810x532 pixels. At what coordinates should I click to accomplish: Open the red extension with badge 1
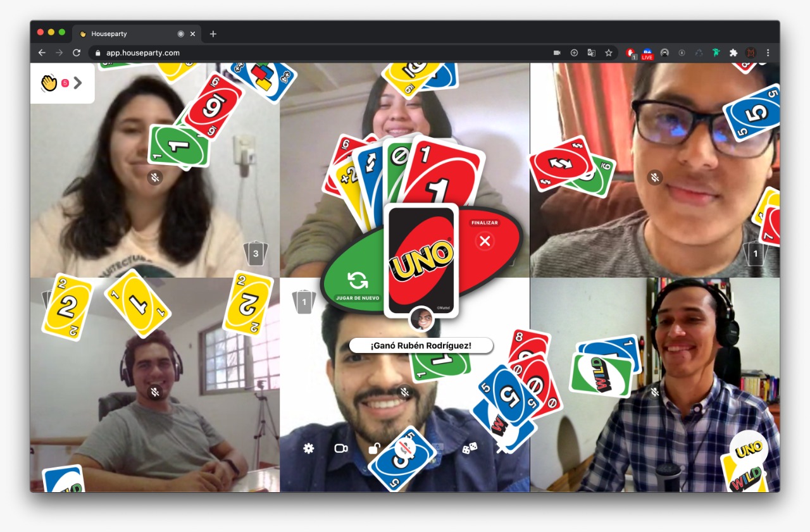[x=632, y=54]
